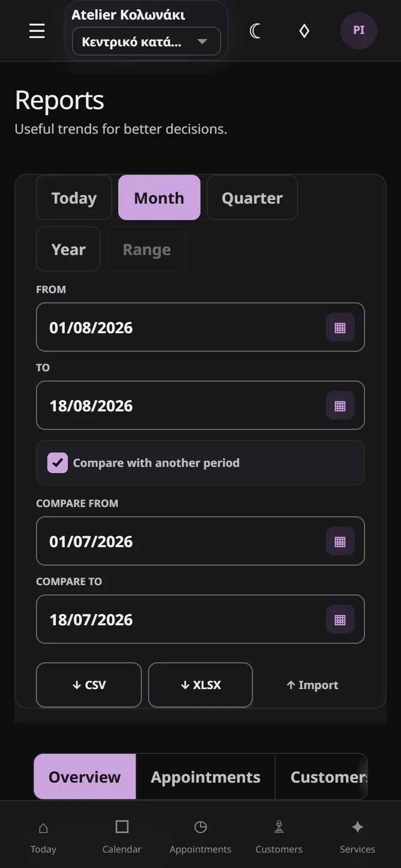Download report as XLSX
The height and width of the screenshot is (868, 401).
200,685
